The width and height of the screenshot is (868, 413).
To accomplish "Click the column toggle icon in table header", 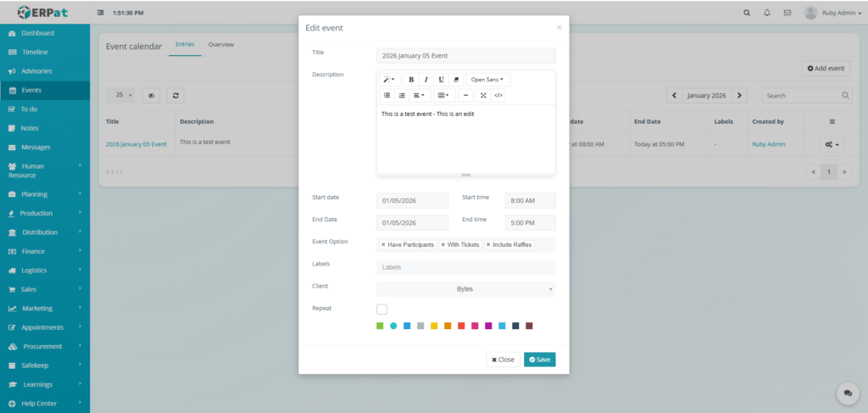I will pyautogui.click(x=832, y=121).
